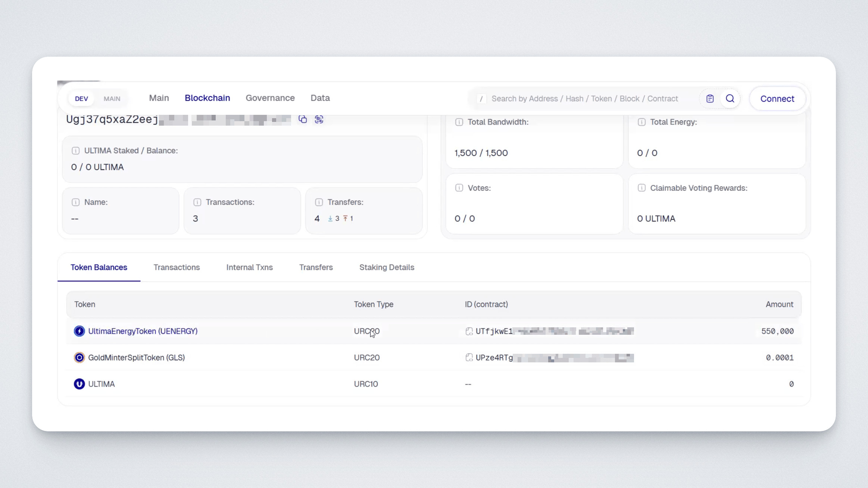This screenshot has width=868, height=488.
Task: Switch network to MAIN
Action: pos(112,99)
